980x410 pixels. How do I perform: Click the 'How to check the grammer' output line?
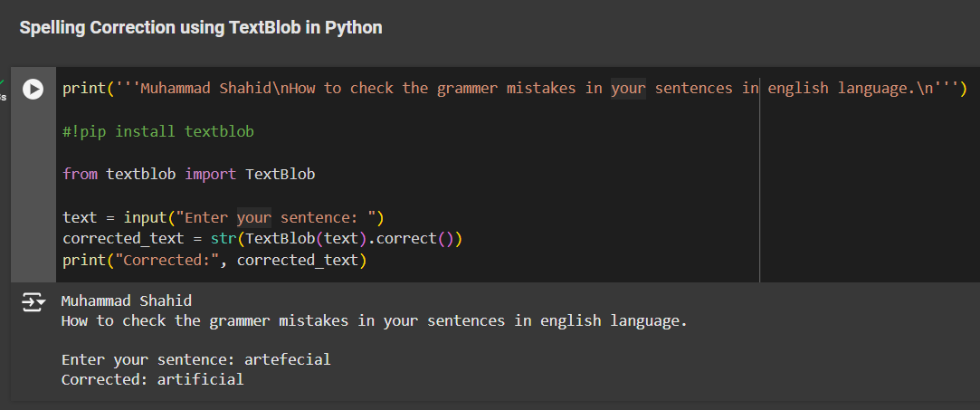click(375, 321)
